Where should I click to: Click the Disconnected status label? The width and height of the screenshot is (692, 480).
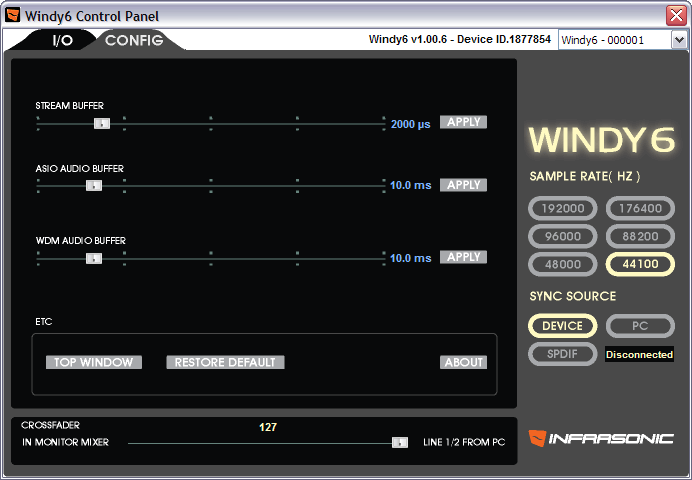click(639, 354)
